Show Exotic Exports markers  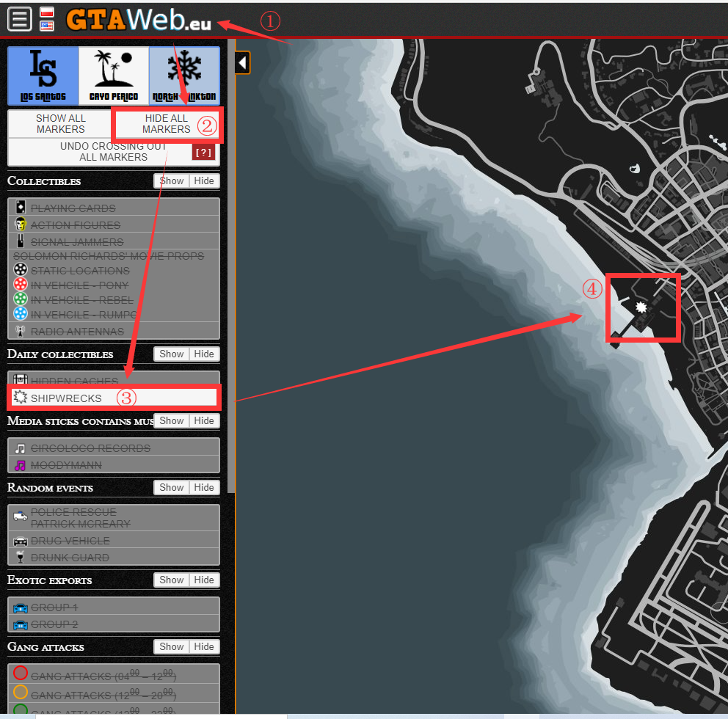[x=171, y=580]
